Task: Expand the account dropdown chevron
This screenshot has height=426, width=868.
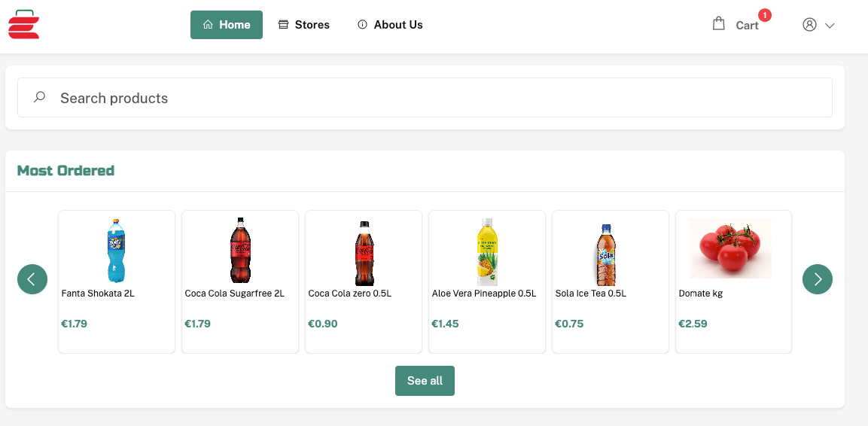Action: (x=830, y=26)
